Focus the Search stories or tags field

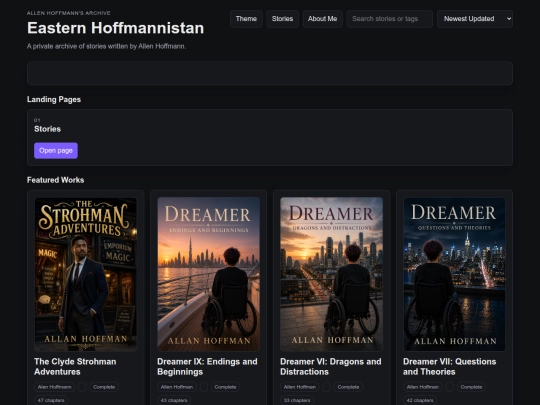coord(390,19)
